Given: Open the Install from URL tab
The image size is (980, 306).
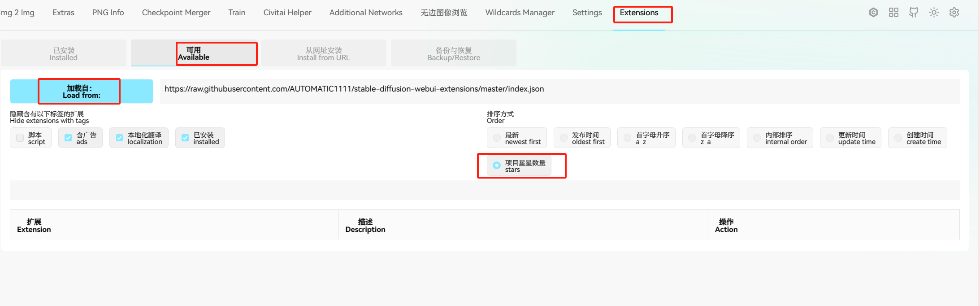Looking at the screenshot, I should coord(323,54).
